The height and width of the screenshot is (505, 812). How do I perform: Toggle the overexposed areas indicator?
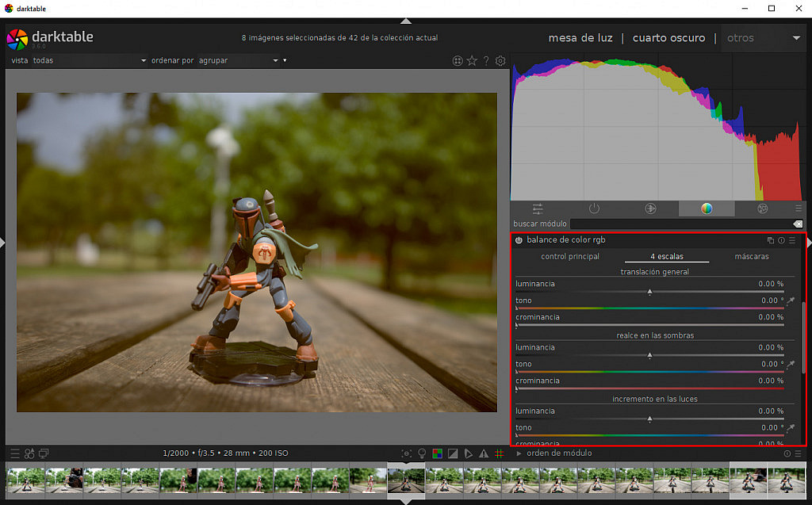pyautogui.click(x=452, y=453)
